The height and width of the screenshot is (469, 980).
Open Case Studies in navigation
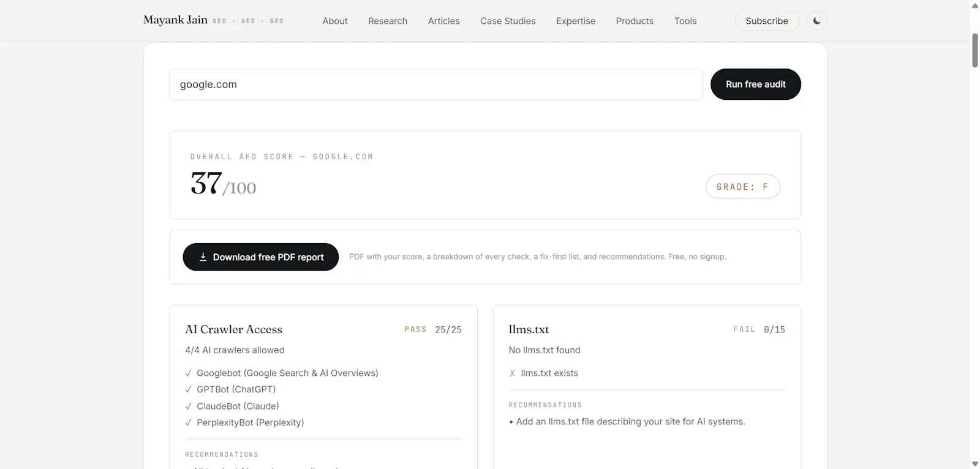tap(508, 21)
